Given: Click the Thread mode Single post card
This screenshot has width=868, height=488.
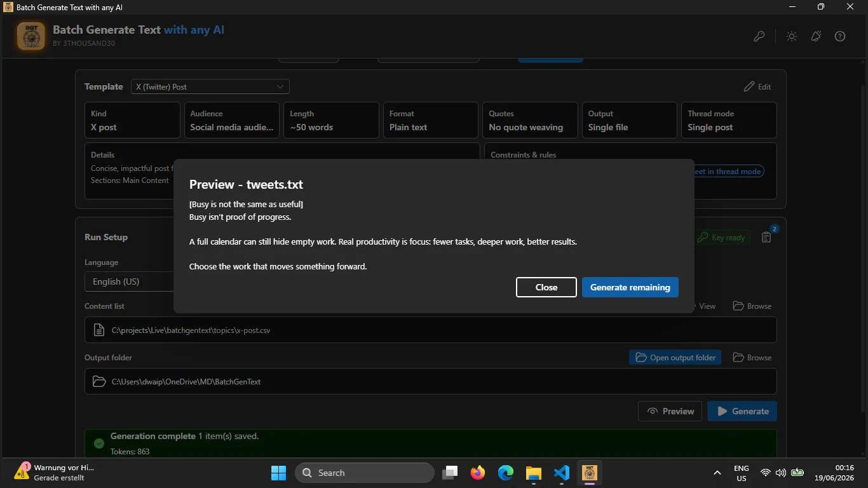Looking at the screenshot, I should click(729, 120).
